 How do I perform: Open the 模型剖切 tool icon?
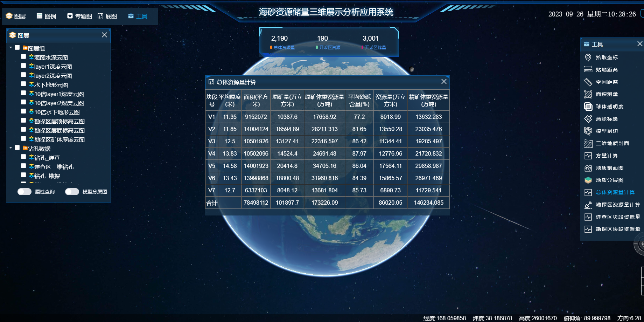588,131
